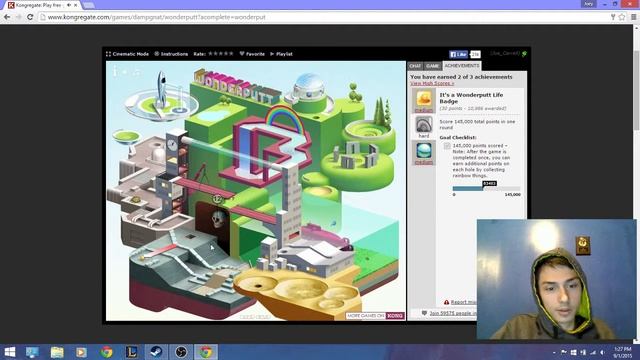Open Chrome menu button
The height and width of the screenshot is (360, 640).
pyautogui.click(x=633, y=17)
